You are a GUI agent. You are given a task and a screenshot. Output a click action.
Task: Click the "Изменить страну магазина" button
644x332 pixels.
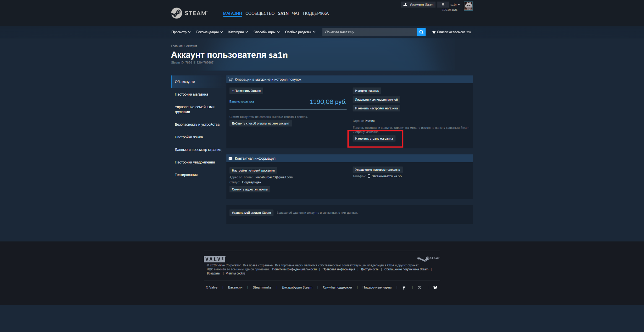tap(374, 139)
